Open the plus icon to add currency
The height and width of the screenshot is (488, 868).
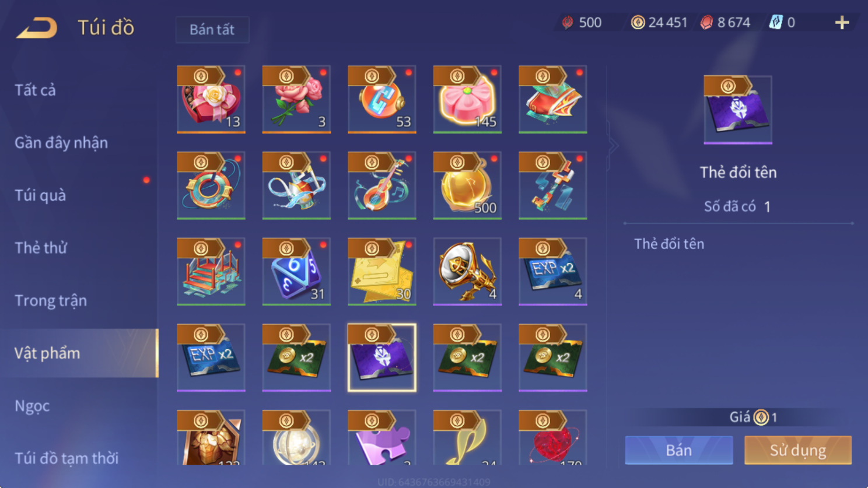pos(842,23)
